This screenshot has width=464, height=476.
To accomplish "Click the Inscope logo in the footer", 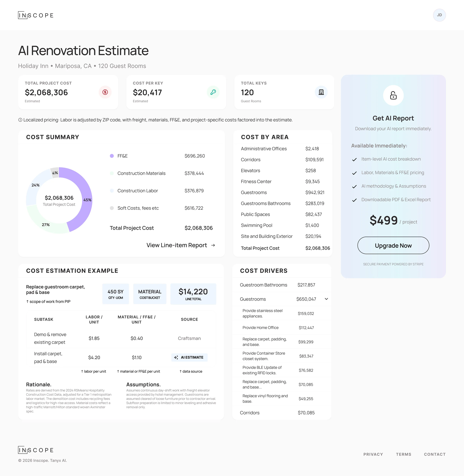I will click(x=36, y=450).
